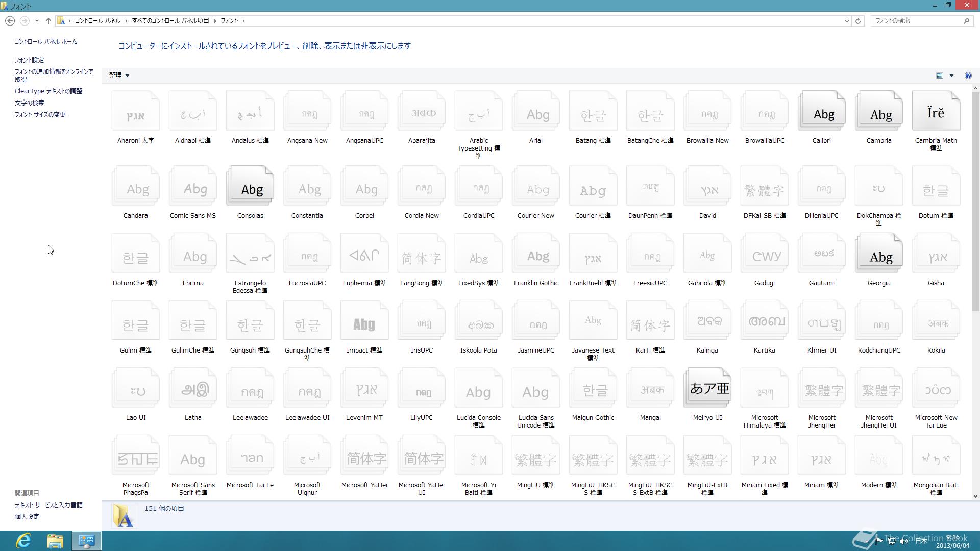Open the 整理 dropdown menu
980x551 pixels.
pyautogui.click(x=119, y=76)
